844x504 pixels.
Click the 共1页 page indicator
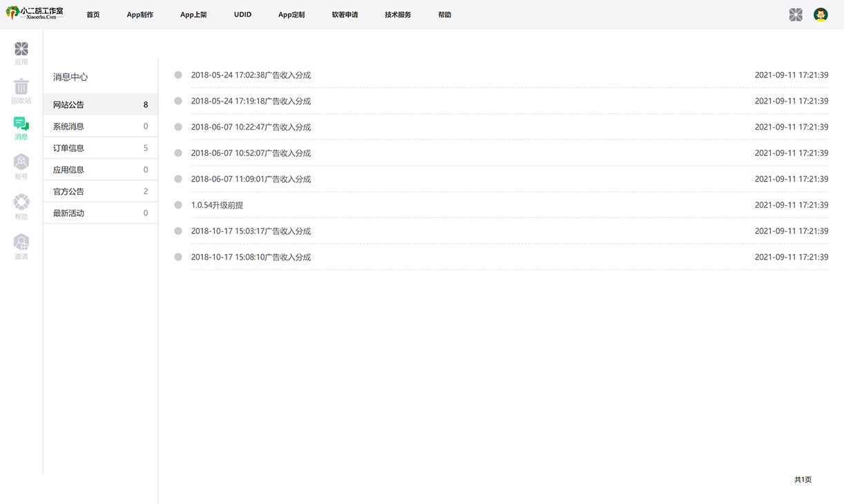coord(803,479)
